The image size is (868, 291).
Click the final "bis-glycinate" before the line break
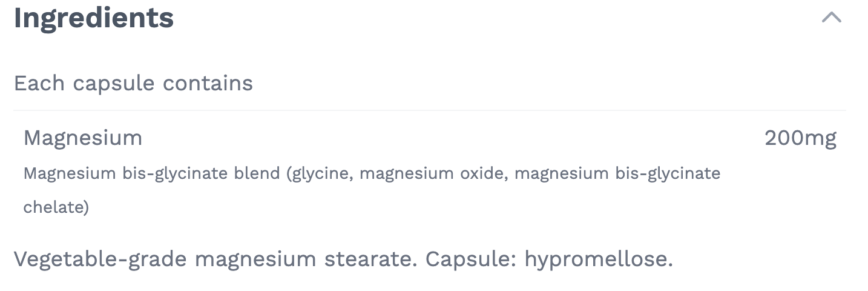(x=668, y=174)
